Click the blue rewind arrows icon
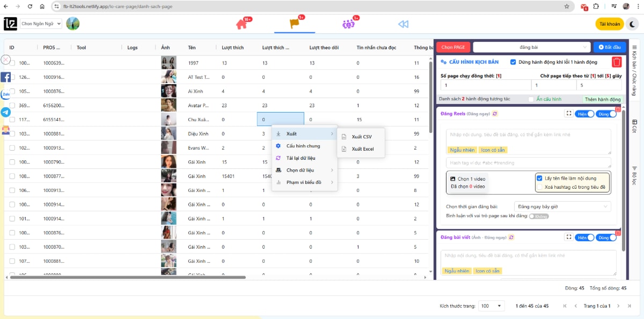This screenshot has width=644, height=319. (402, 24)
